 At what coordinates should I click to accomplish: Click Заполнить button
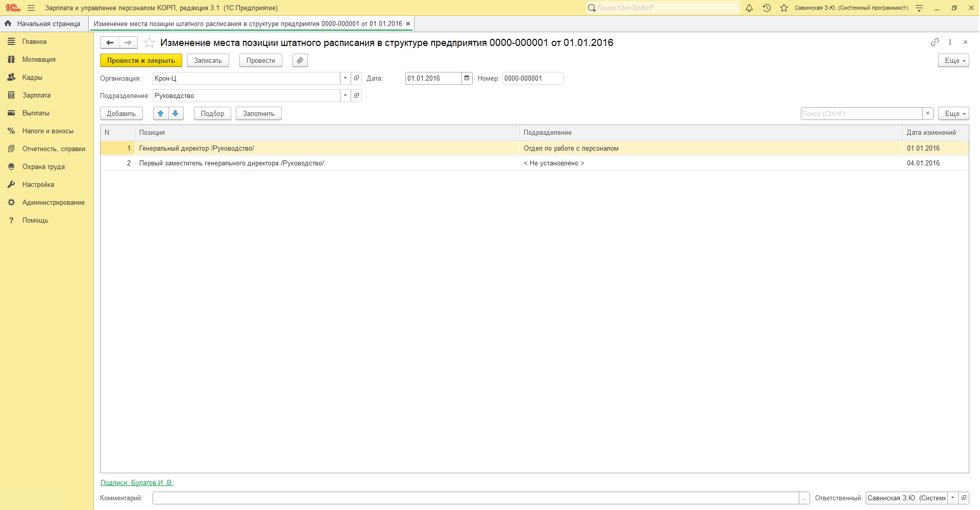pos(259,113)
